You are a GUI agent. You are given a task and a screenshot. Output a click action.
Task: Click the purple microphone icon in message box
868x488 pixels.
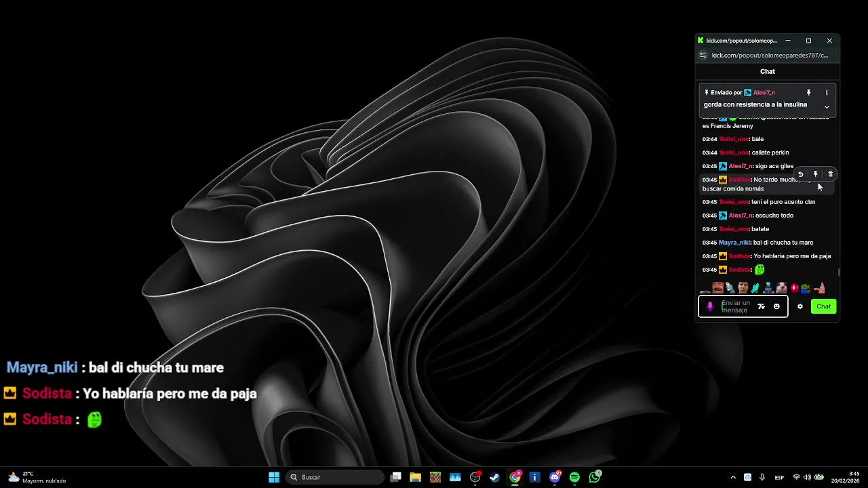tap(710, 306)
